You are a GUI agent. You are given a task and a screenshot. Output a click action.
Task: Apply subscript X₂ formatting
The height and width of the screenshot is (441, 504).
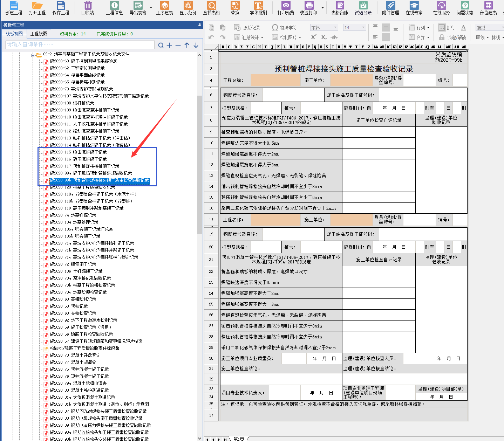324,37
